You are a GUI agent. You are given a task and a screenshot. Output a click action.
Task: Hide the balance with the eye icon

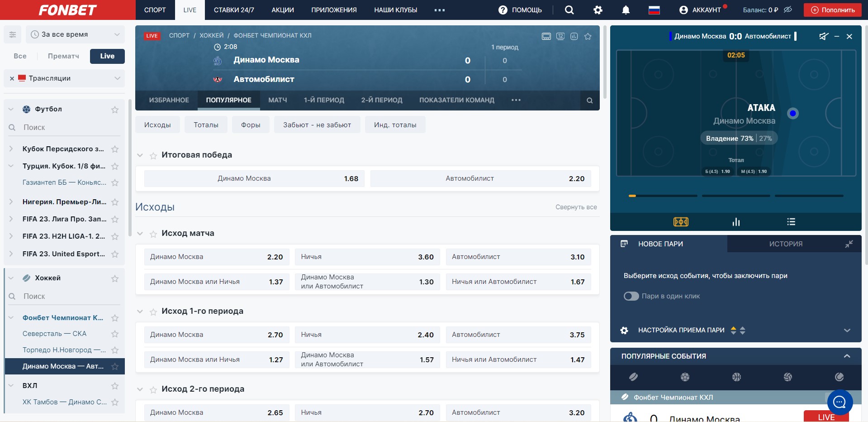pos(788,10)
